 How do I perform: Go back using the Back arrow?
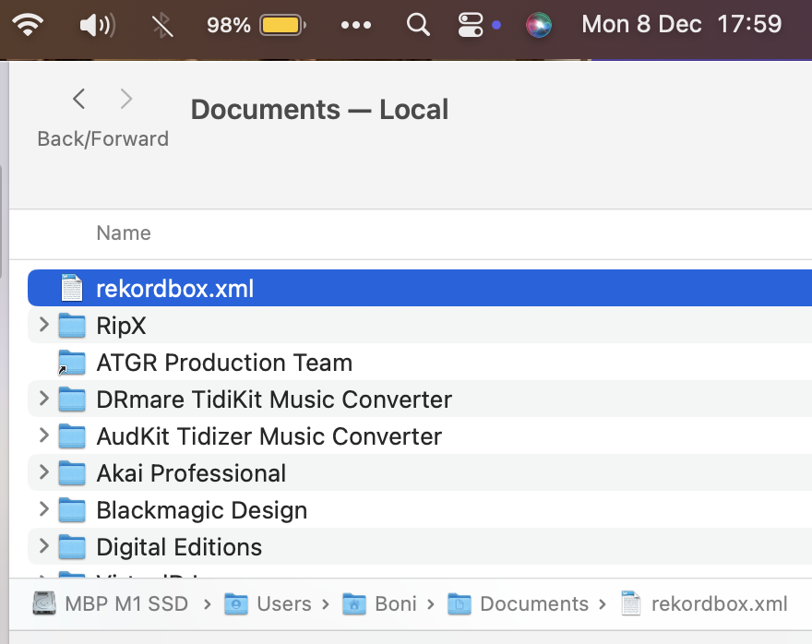pyautogui.click(x=79, y=100)
